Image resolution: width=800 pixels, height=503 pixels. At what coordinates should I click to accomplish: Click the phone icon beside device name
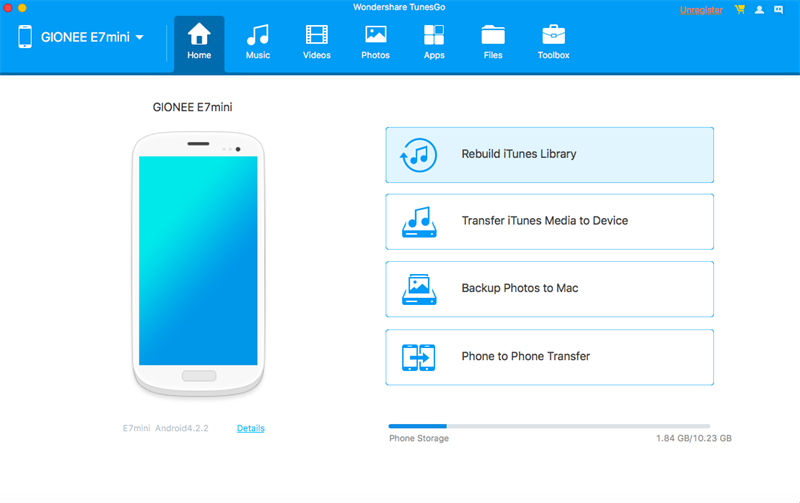pos(25,37)
